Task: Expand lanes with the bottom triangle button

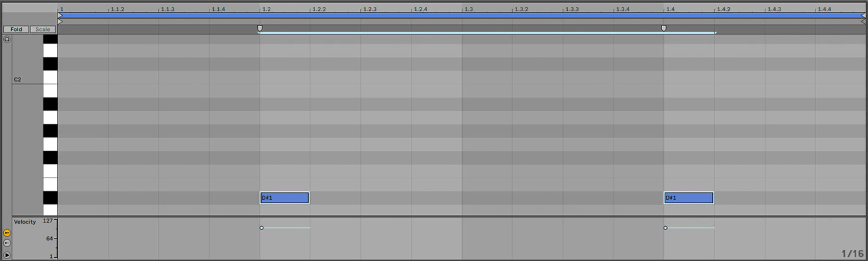Action: [7, 255]
